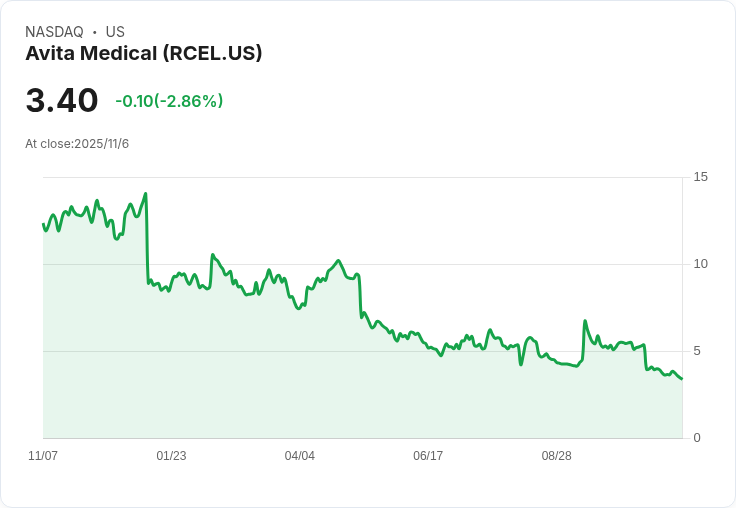Select the 01/23 date on x-axis
This screenshot has height=508, width=736.
[x=171, y=456]
